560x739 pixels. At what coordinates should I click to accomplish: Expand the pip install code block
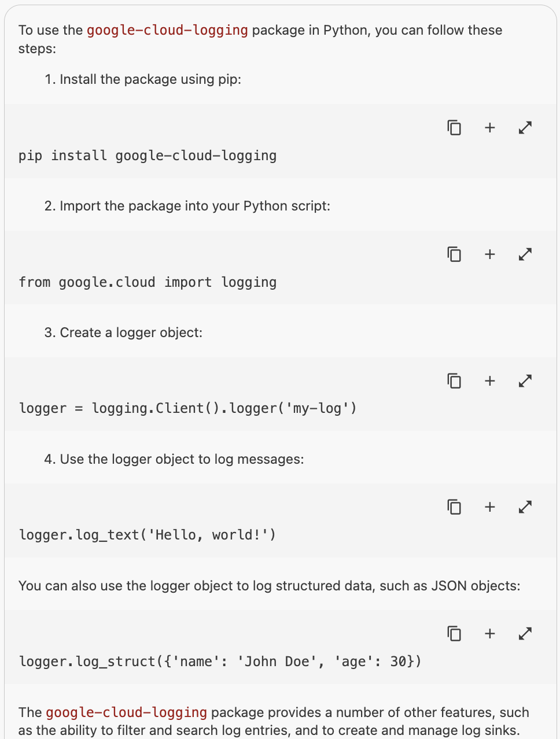[525, 127]
